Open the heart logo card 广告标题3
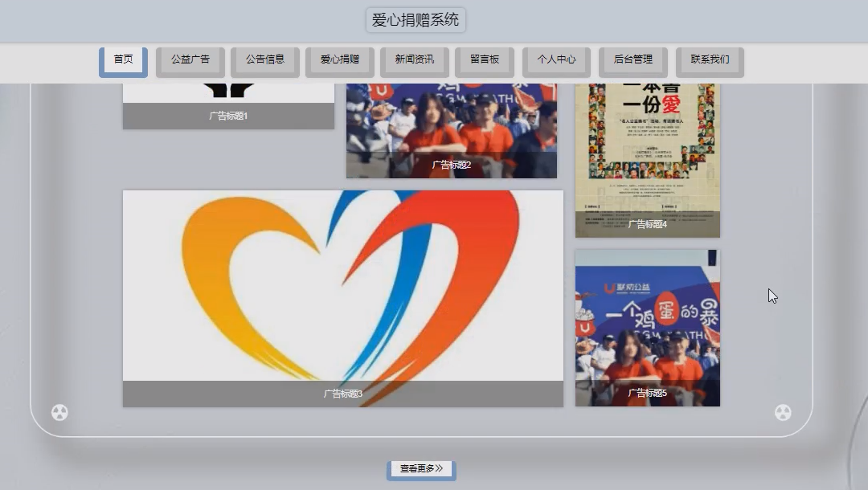 (x=343, y=299)
